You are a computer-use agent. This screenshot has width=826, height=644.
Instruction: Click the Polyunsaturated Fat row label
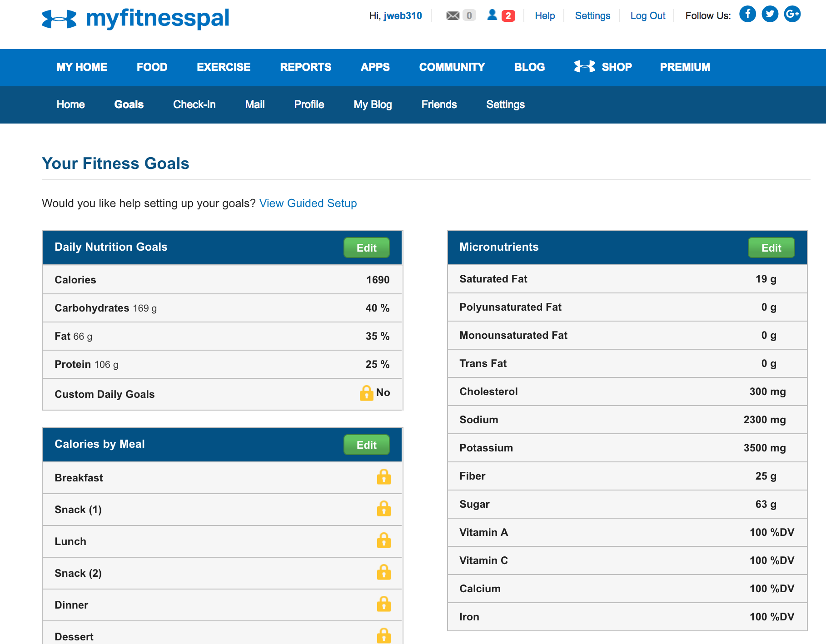510,307
